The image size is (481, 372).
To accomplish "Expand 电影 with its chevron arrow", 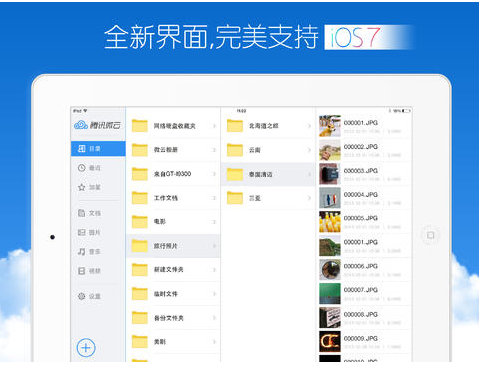I will click(x=214, y=222).
